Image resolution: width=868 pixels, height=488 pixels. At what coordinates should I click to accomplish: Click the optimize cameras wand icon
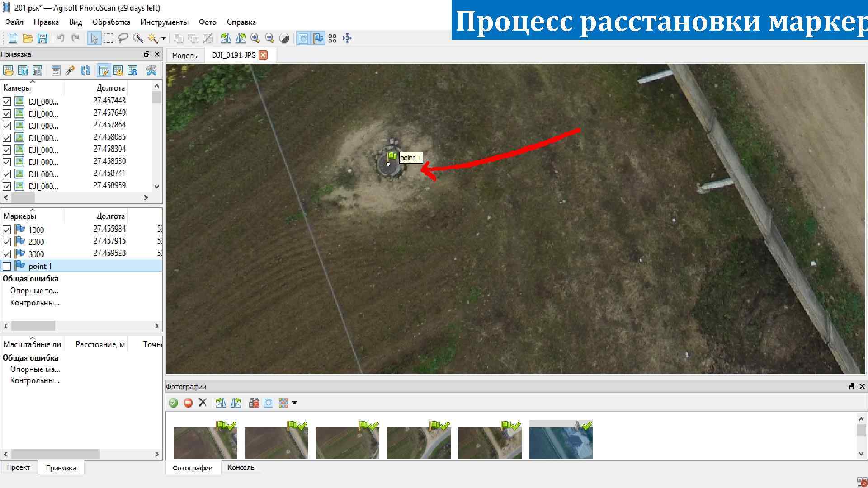(x=70, y=70)
